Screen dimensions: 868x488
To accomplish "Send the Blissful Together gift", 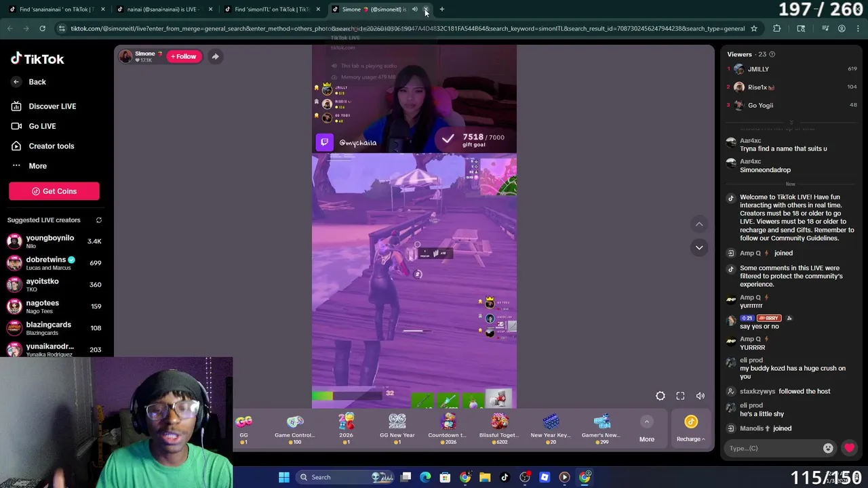I will click(x=499, y=429).
